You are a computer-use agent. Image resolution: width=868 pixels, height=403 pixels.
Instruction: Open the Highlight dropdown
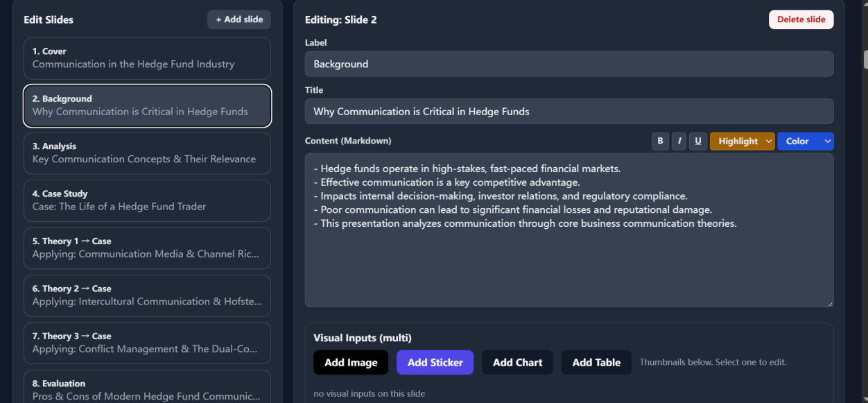pyautogui.click(x=743, y=141)
